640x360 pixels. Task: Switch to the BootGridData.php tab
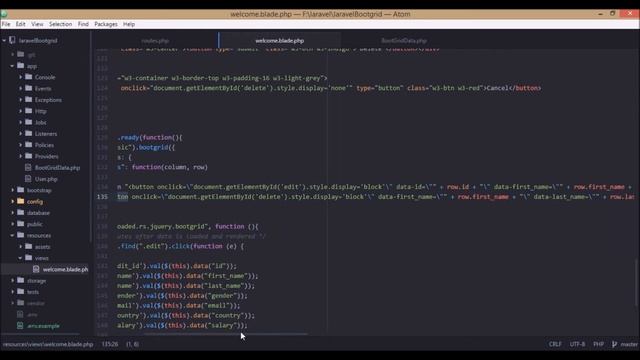(404, 40)
